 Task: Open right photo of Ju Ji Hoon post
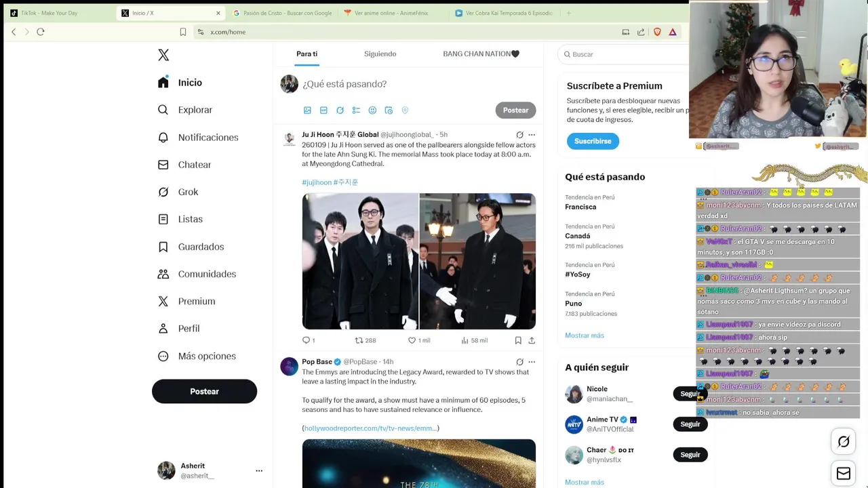click(477, 262)
